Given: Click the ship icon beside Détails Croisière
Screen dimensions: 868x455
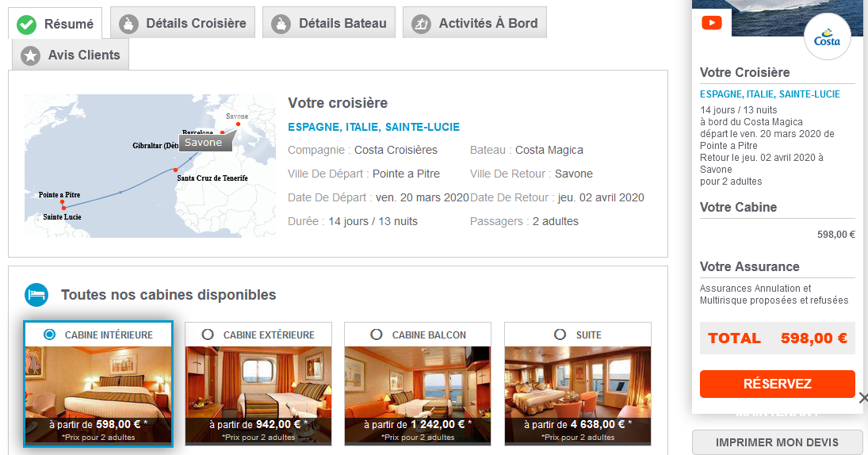Looking at the screenshot, I should pyautogui.click(x=128, y=24).
